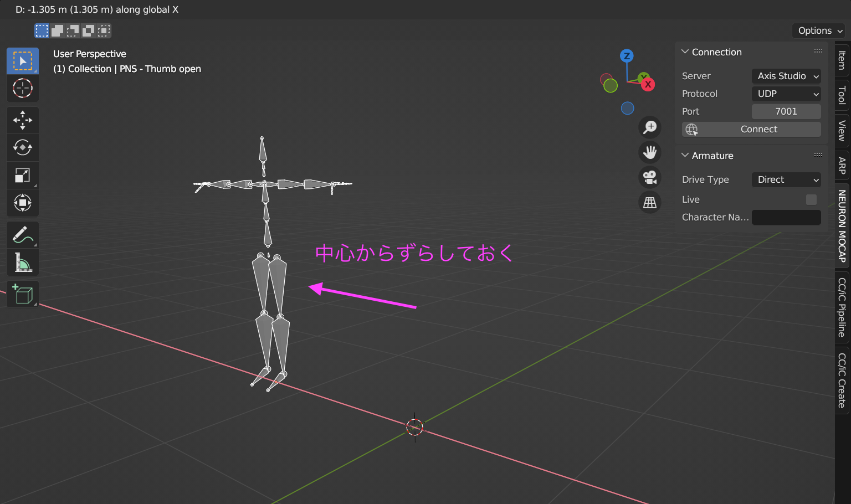Click the Server label

(696, 76)
